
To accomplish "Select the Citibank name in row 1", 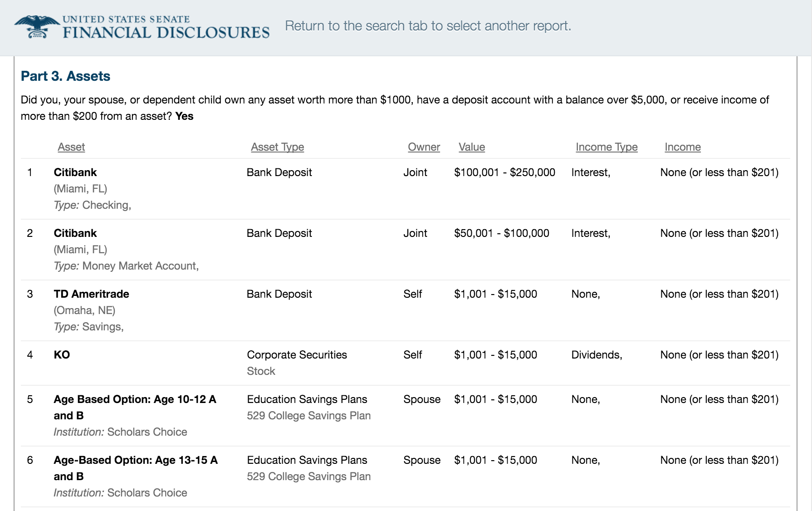I will (75, 172).
